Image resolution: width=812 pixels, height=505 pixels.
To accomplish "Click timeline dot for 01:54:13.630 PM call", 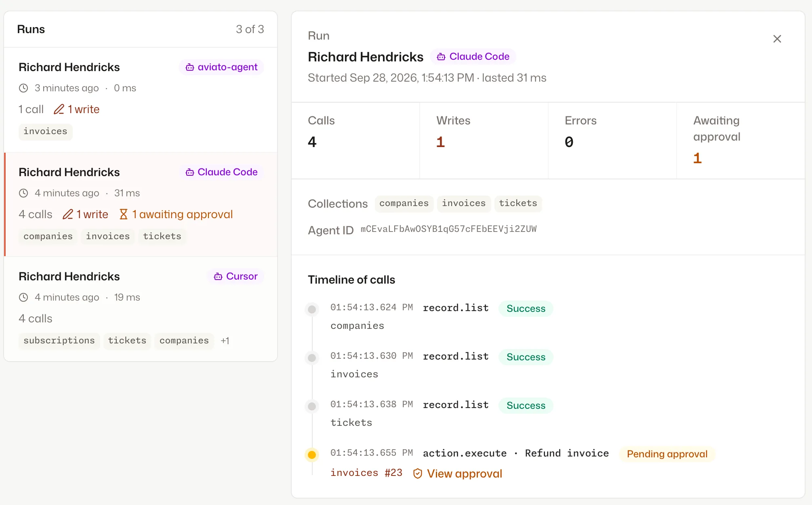I will click(x=312, y=358).
